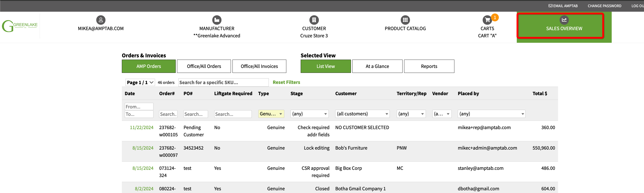
Task: Switch to Office/All Orders tab
Action: tap(204, 66)
